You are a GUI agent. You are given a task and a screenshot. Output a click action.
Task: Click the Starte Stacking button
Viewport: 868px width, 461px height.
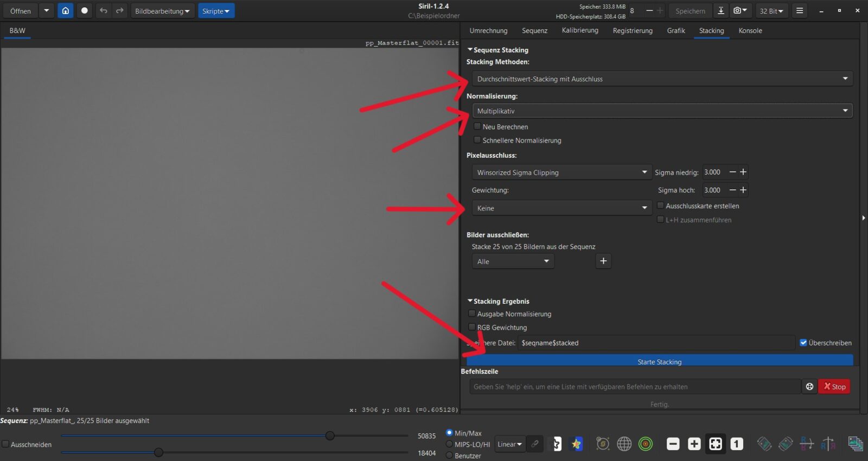(x=660, y=361)
